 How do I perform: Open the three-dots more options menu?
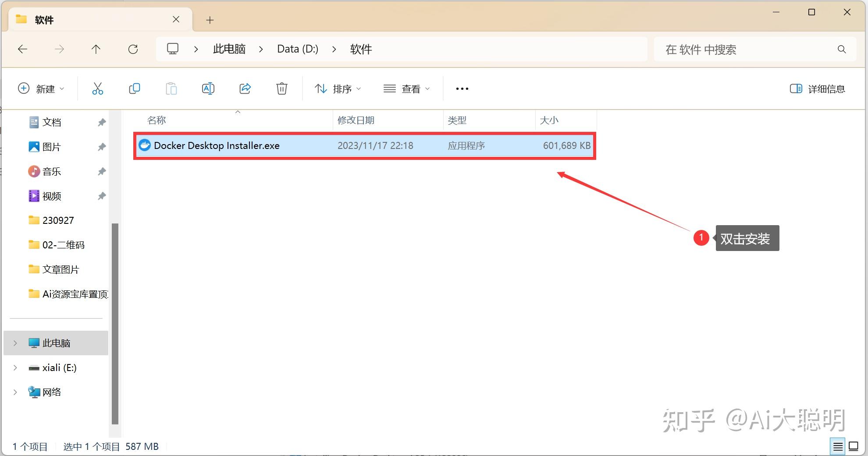pos(462,88)
